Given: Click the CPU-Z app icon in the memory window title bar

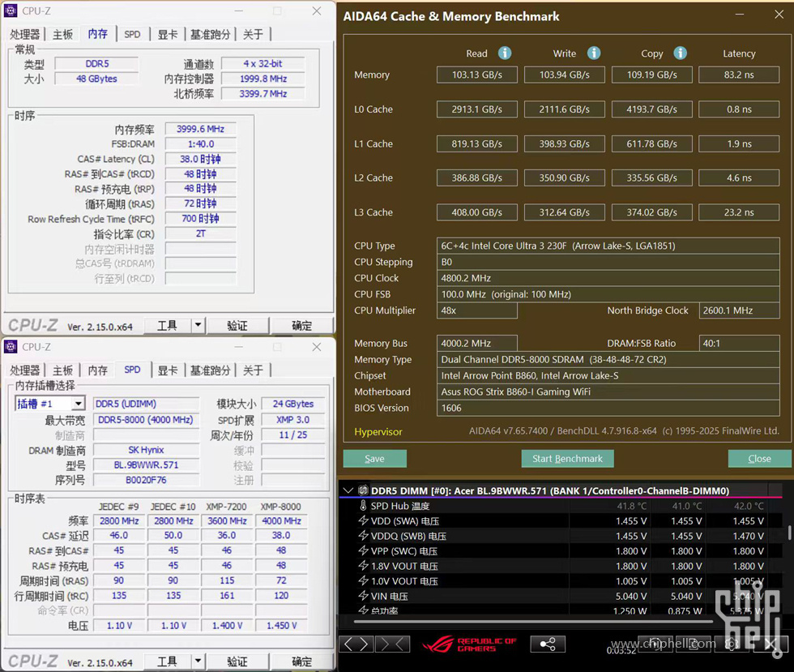Looking at the screenshot, I should point(11,11).
